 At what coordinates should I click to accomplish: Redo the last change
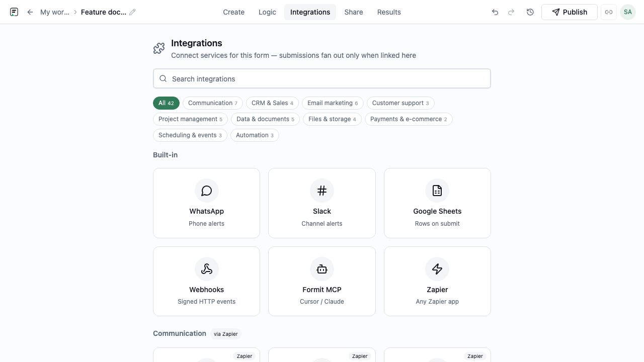click(x=511, y=12)
